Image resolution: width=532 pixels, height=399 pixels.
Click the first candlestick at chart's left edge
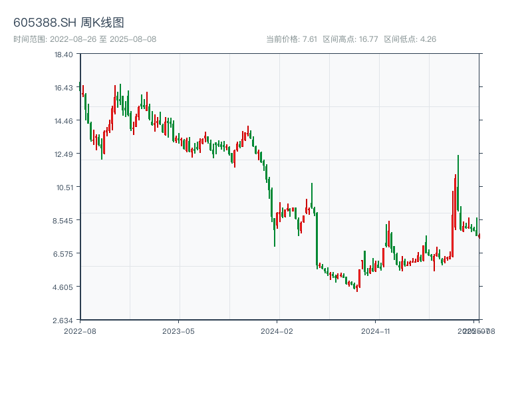pyautogui.click(x=80, y=87)
